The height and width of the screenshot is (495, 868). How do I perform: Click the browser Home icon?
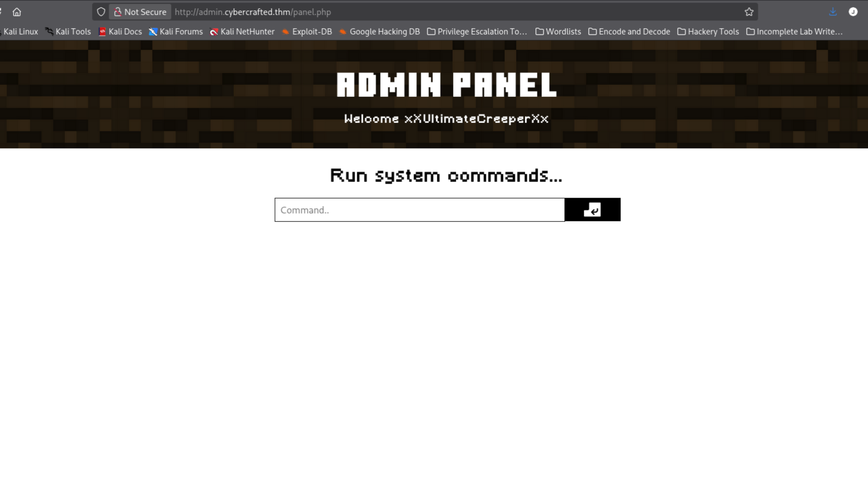pos(17,12)
